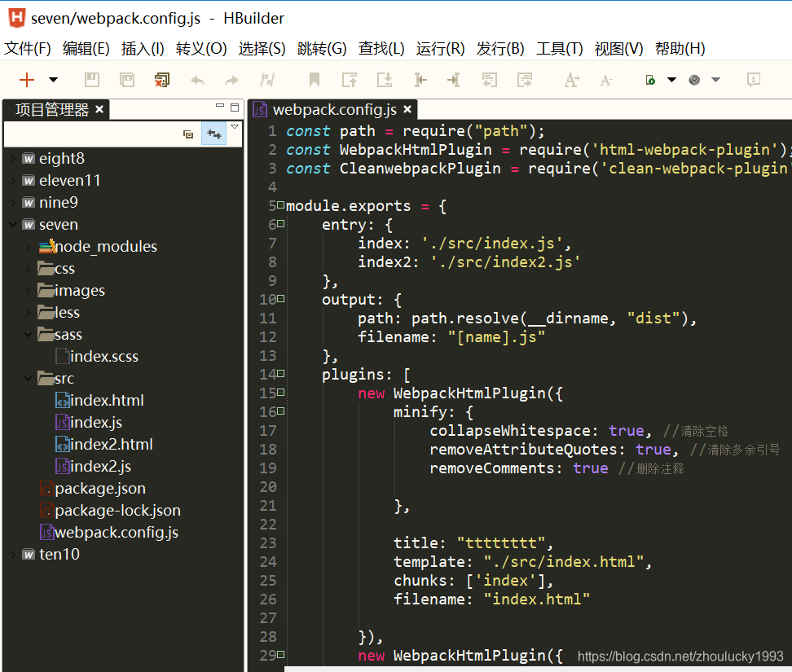
Task: Click the bookmark icon in the toolbar
Action: click(316, 79)
